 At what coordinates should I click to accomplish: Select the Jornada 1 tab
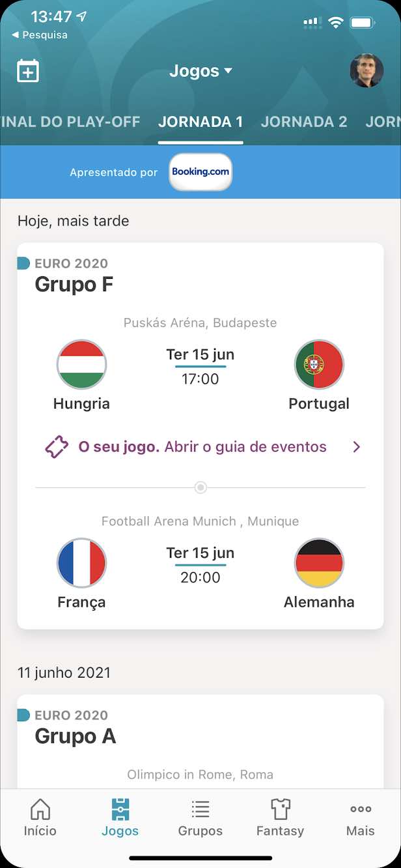tap(200, 122)
